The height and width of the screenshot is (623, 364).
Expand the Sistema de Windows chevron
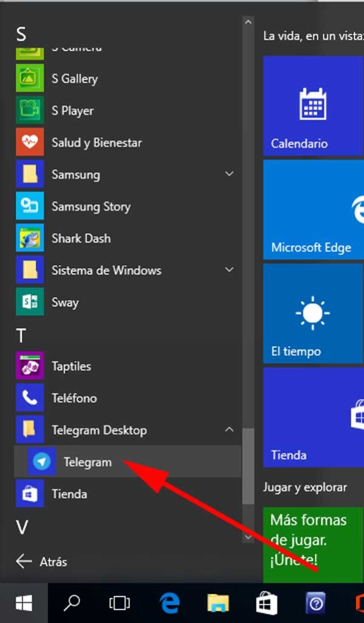(x=229, y=270)
